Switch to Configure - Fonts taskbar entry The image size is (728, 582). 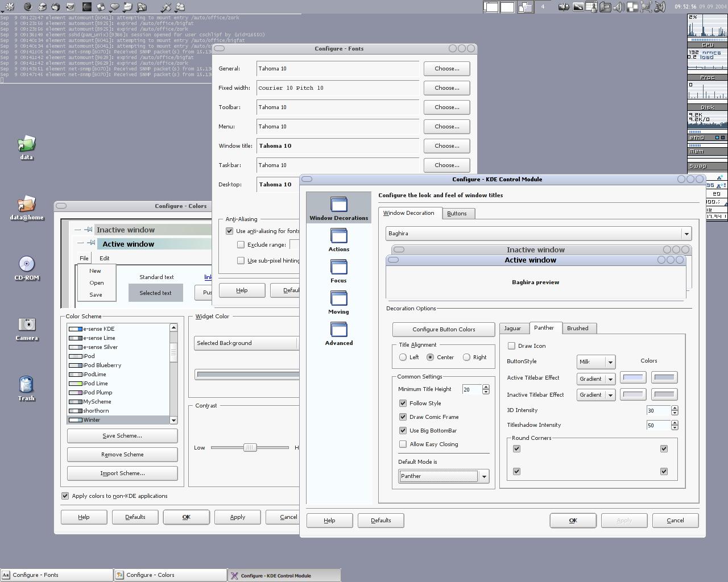56,575
